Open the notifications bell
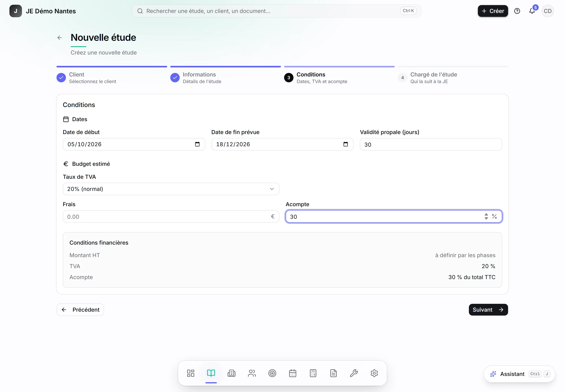565x392 pixels. click(x=532, y=11)
